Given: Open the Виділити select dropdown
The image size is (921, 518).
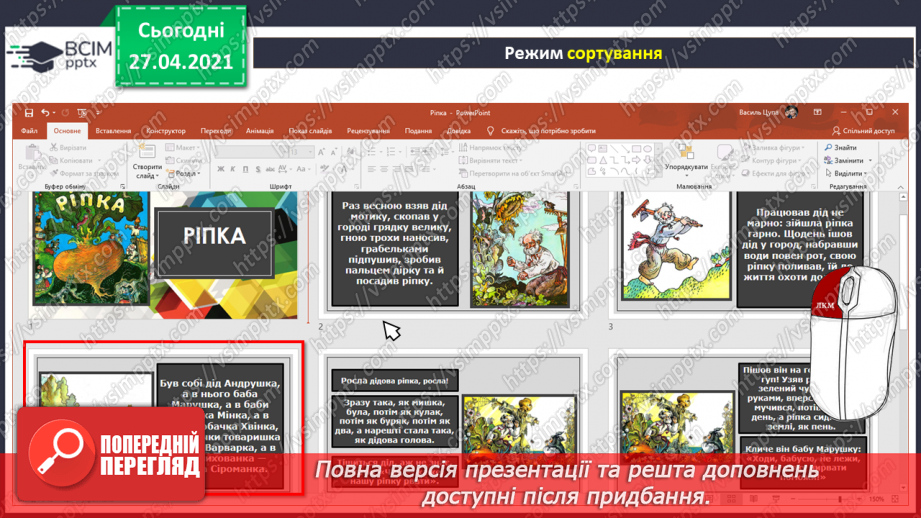Looking at the screenshot, I should (846, 173).
